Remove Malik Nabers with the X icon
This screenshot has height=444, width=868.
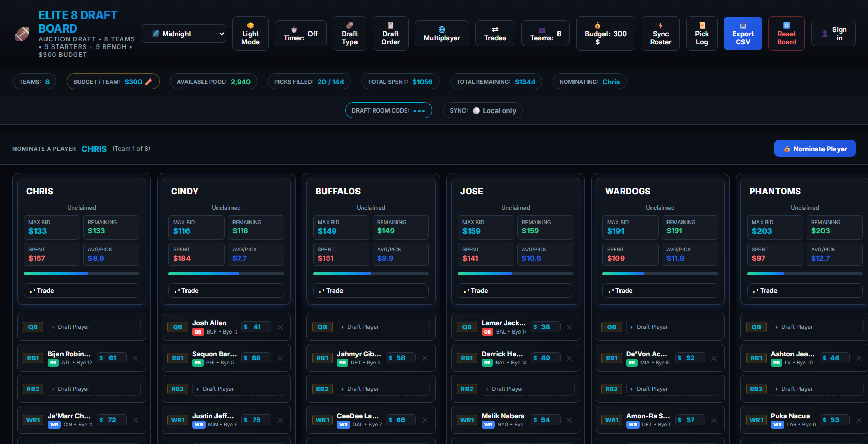tap(569, 420)
